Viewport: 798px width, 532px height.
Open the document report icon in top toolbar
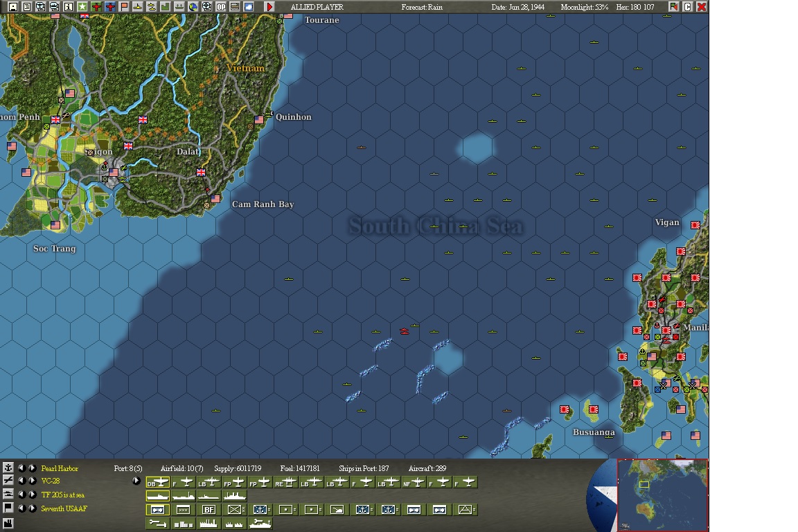(27, 7)
